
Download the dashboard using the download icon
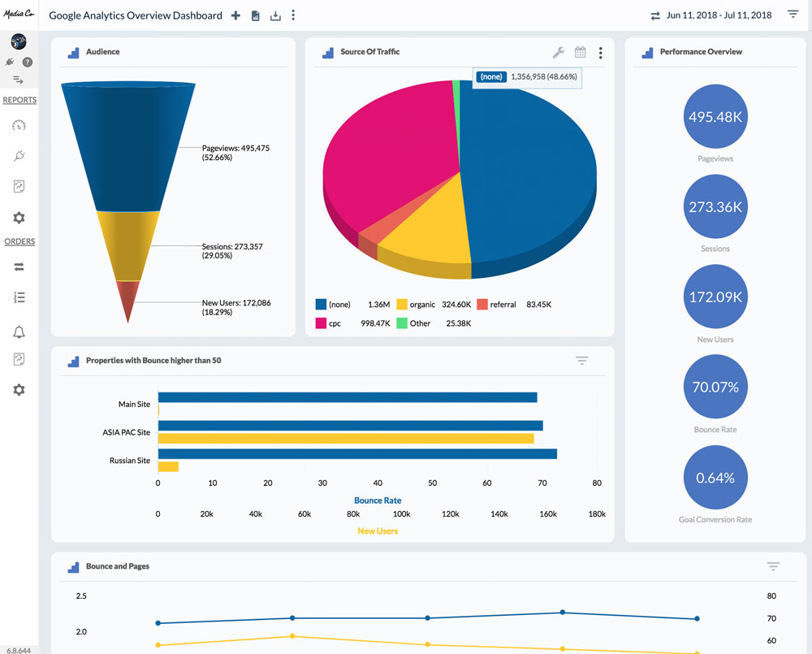coord(275,15)
